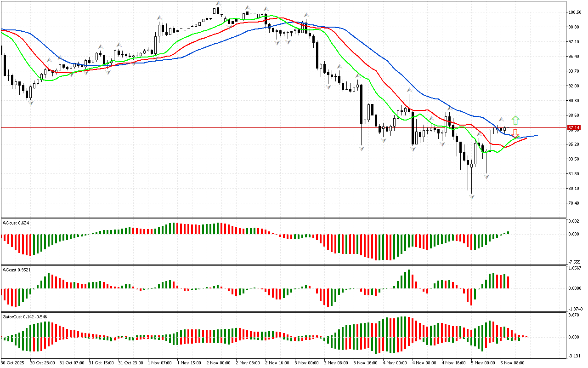
Task: Click the red 87.14 current price tag
Action: click(x=573, y=127)
